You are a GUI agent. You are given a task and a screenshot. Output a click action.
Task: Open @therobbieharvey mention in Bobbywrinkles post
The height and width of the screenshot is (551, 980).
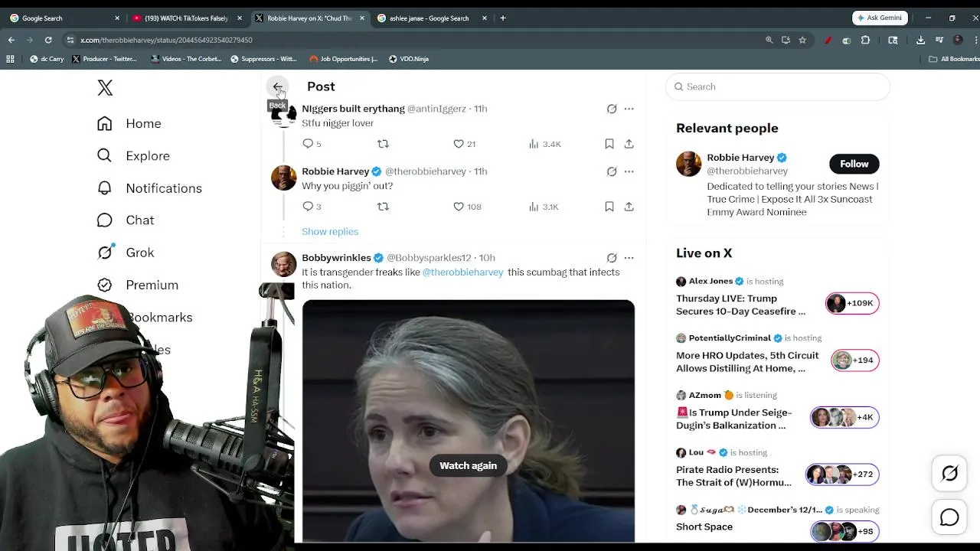coord(463,272)
